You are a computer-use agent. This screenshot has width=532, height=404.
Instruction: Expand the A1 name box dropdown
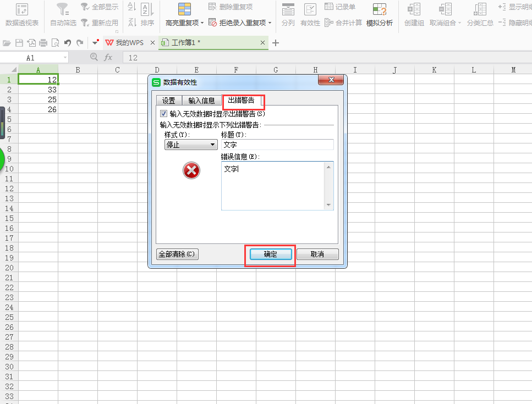[x=65, y=57]
